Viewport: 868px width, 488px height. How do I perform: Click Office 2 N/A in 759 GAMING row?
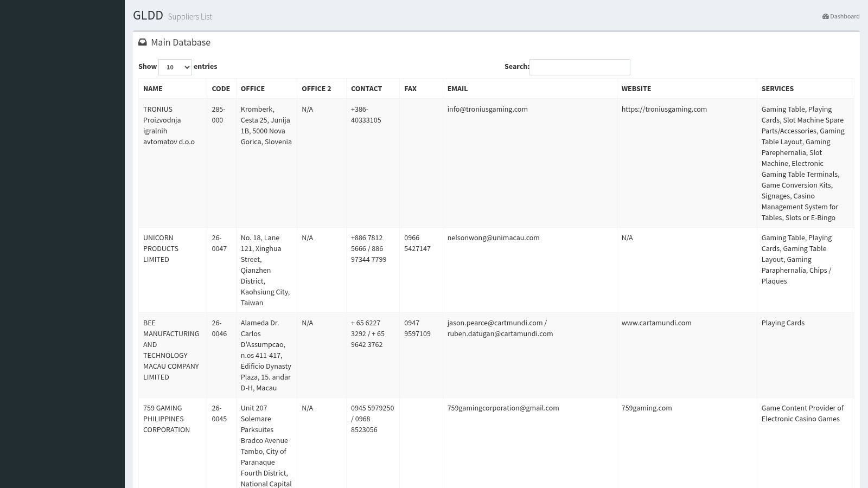(322, 443)
